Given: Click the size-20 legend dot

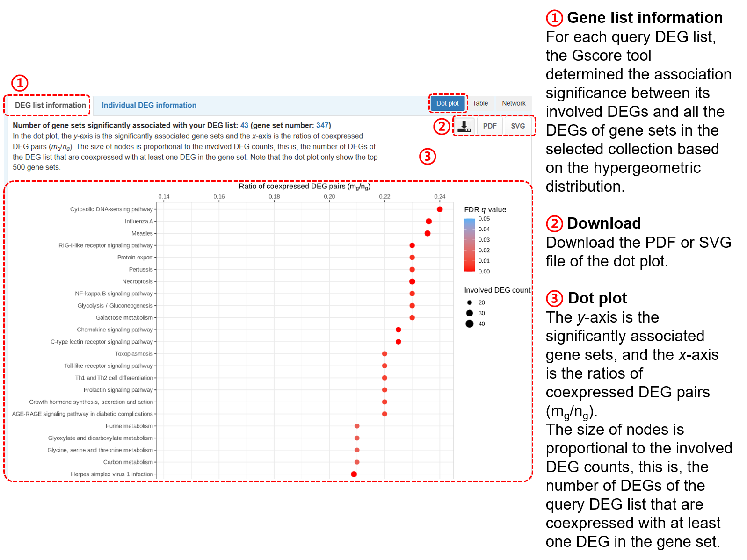Looking at the screenshot, I should pyautogui.click(x=470, y=302).
